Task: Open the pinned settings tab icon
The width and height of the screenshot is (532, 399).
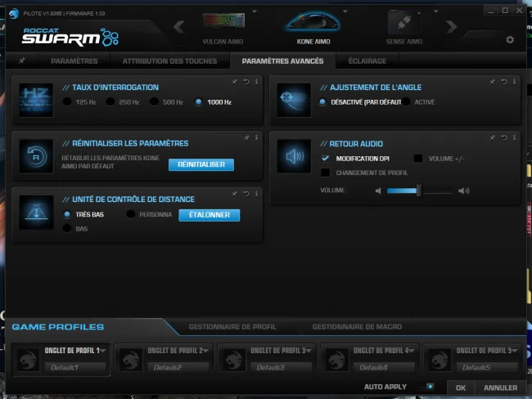Action: 22,61
